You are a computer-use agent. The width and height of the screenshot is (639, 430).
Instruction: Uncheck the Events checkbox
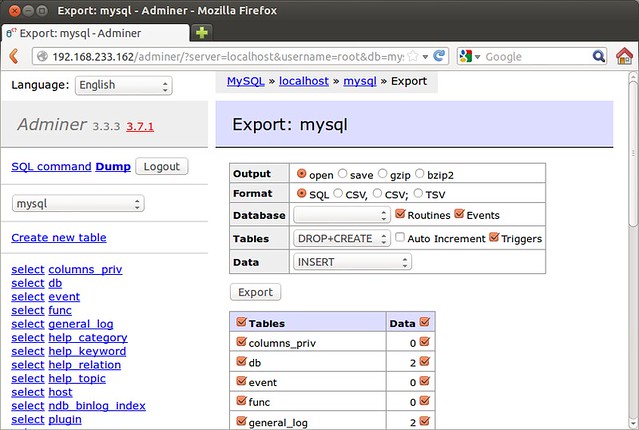pos(459,214)
